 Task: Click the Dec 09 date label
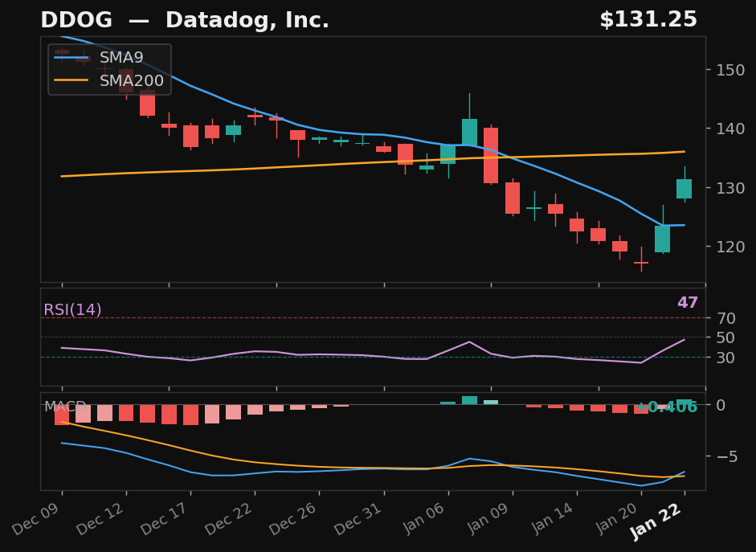tap(36, 519)
